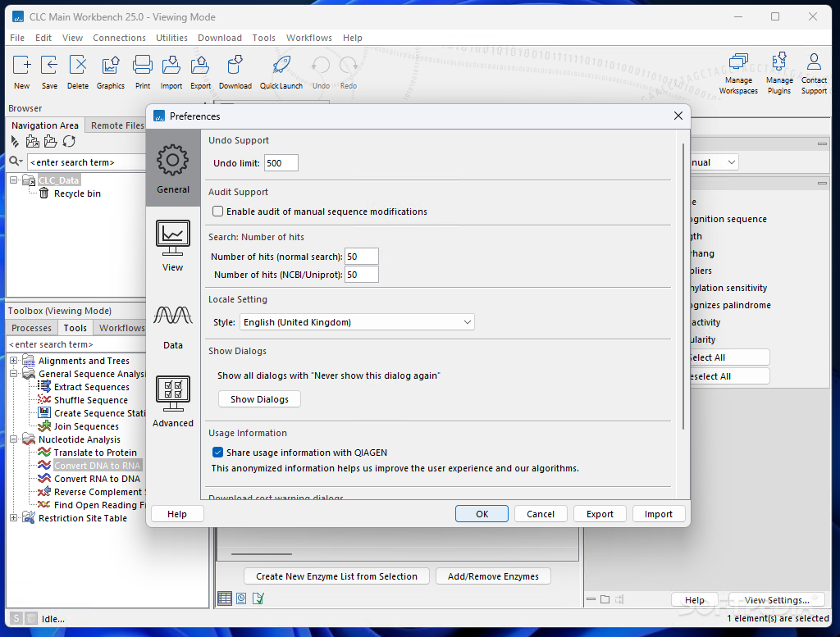Open the Utilities menu
Viewport: 840px width, 637px height.
pyautogui.click(x=171, y=38)
